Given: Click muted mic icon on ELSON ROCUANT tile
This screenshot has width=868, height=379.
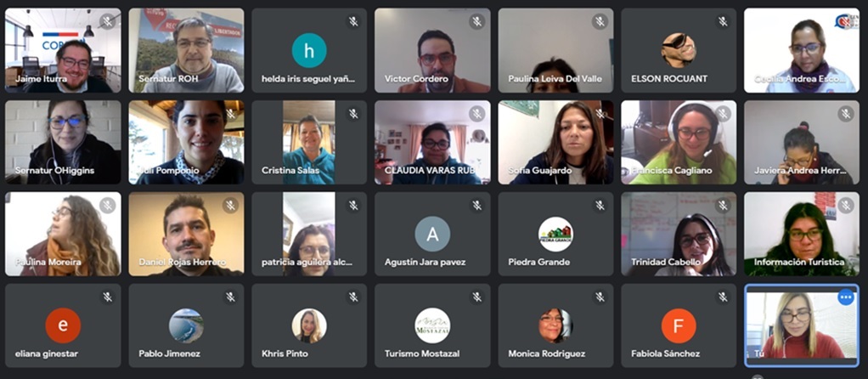Looking at the screenshot, I should tap(723, 21).
